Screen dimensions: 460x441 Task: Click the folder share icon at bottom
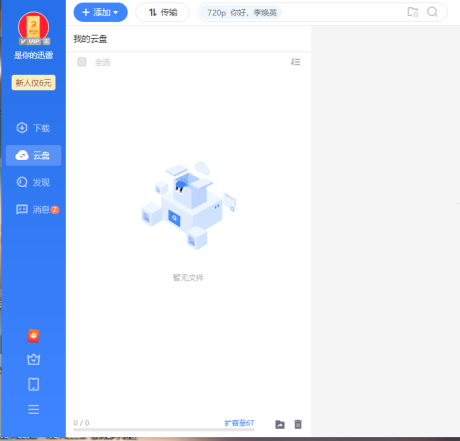point(280,424)
